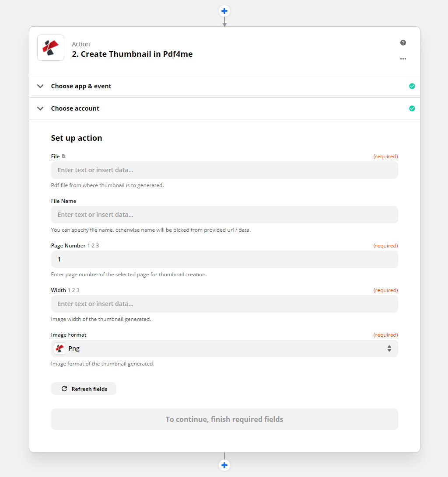
Task: Click the Page Number field containing 1
Action: click(224, 259)
